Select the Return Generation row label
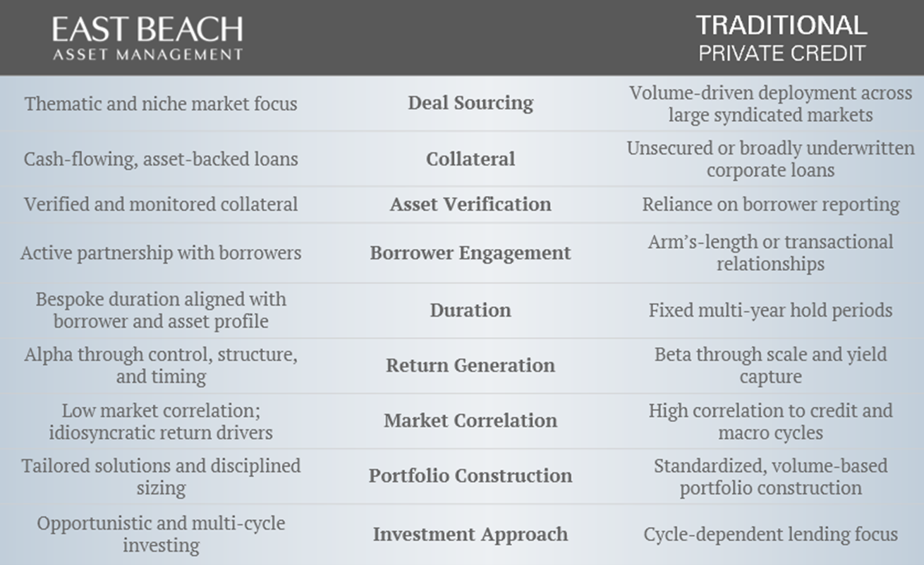The image size is (924, 565). point(470,365)
